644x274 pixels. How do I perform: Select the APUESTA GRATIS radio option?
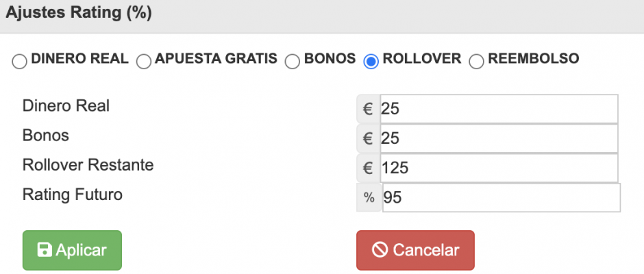click(143, 62)
